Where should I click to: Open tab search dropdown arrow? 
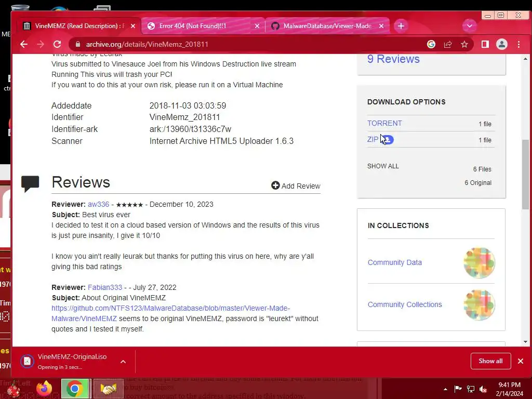click(x=470, y=26)
